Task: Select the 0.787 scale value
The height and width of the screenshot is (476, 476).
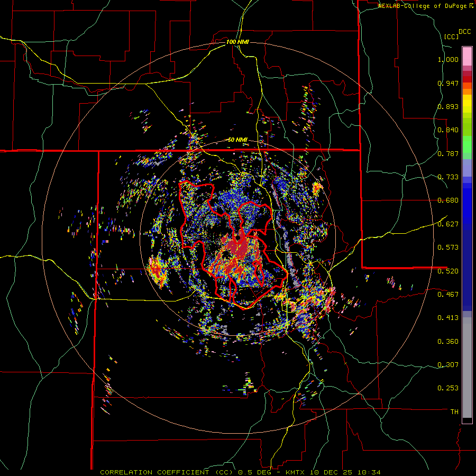Action: pyautogui.click(x=448, y=153)
